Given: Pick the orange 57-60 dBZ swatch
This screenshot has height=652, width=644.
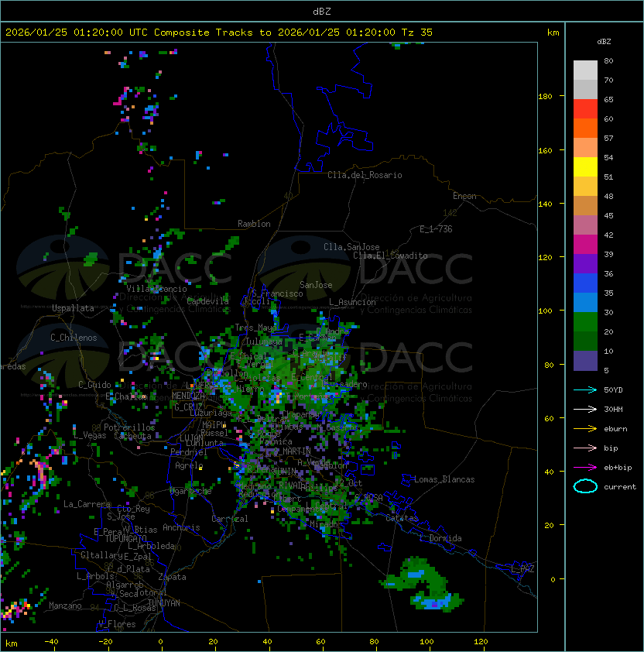Looking at the screenshot, I should [585, 128].
